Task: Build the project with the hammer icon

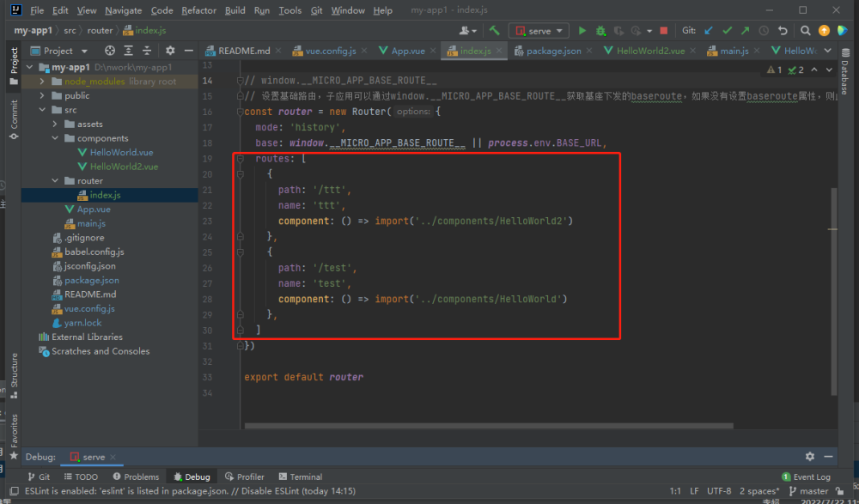Action: [495, 31]
